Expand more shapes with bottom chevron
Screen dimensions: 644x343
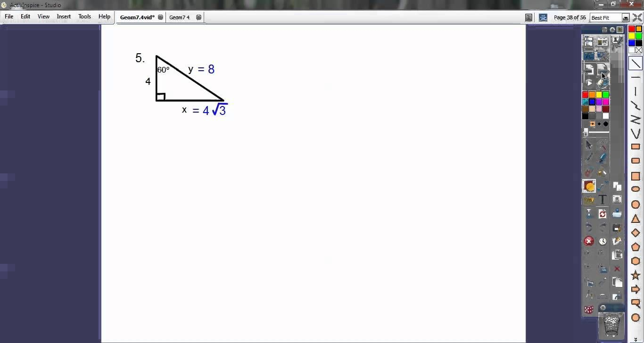[x=636, y=339]
